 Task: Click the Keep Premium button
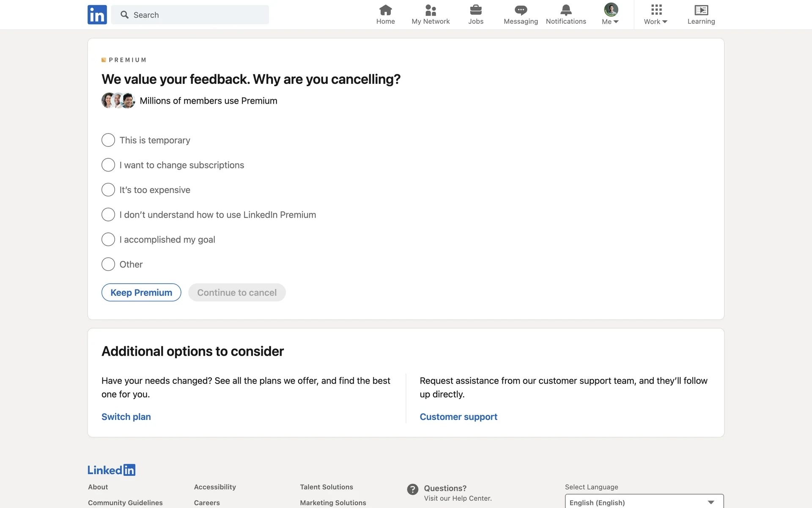click(141, 293)
